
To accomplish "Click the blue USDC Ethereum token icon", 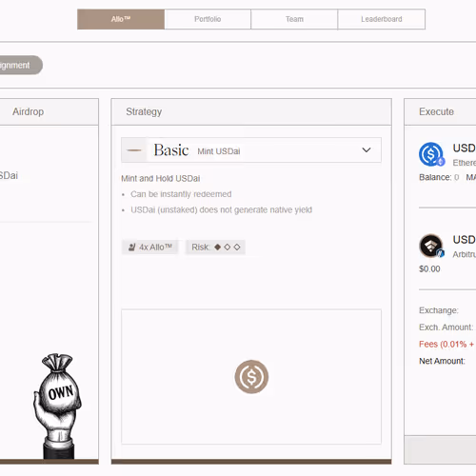I will point(431,154).
